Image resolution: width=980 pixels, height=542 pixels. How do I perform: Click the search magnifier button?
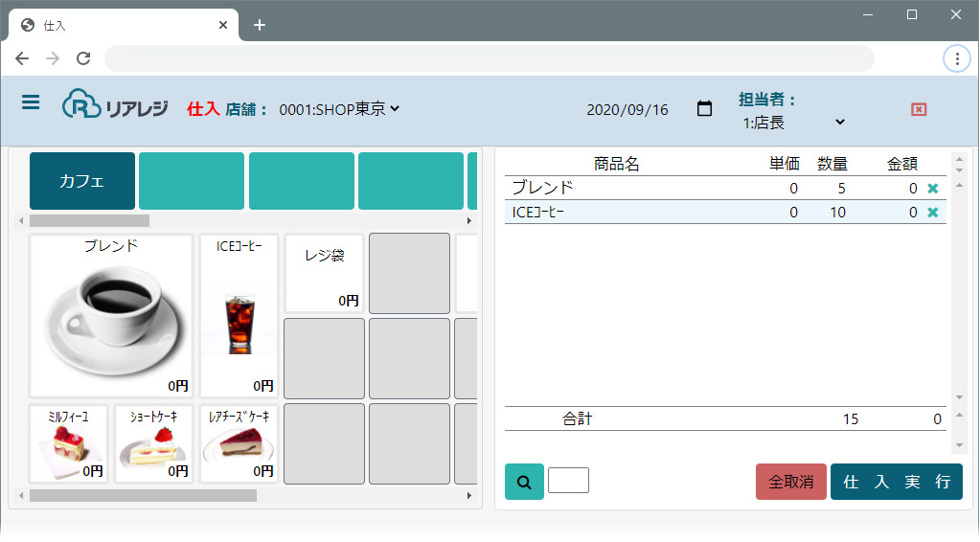pos(524,482)
